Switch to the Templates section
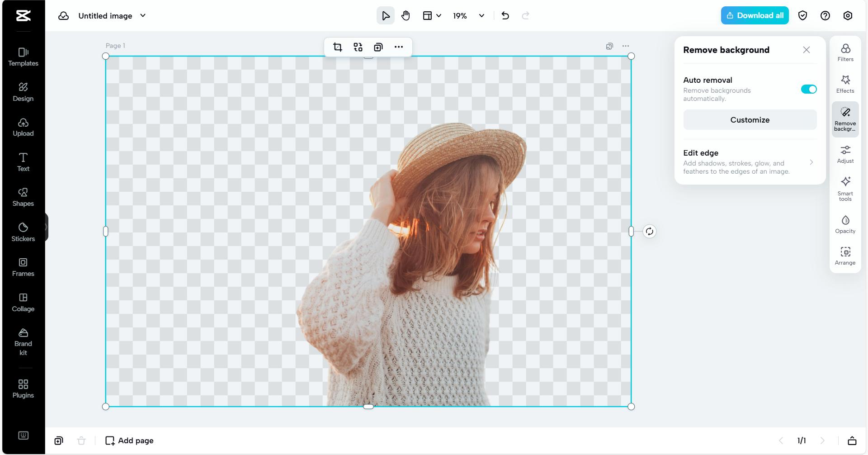Screen dimensions: 868x455 [x=23, y=57]
